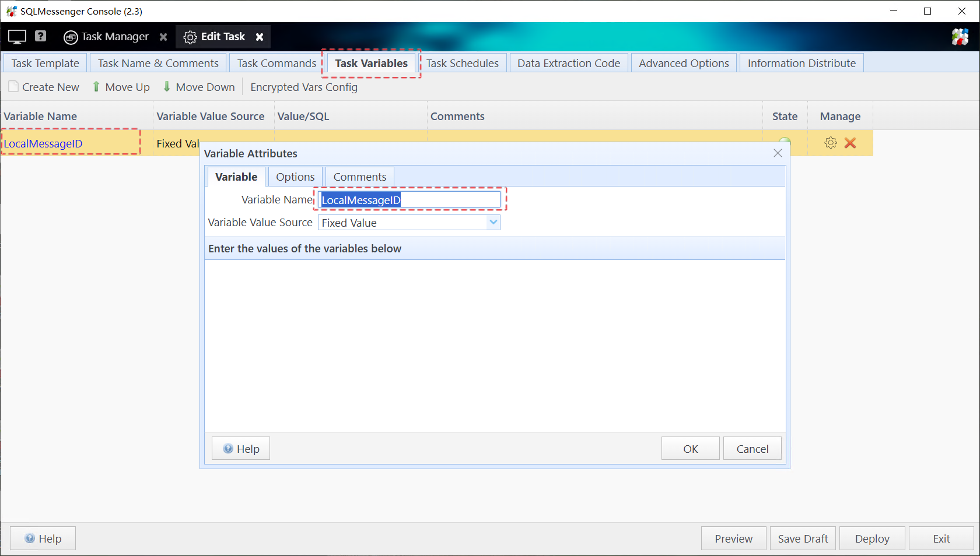Expand the Variable Value Source dropdown

click(493, 223)
